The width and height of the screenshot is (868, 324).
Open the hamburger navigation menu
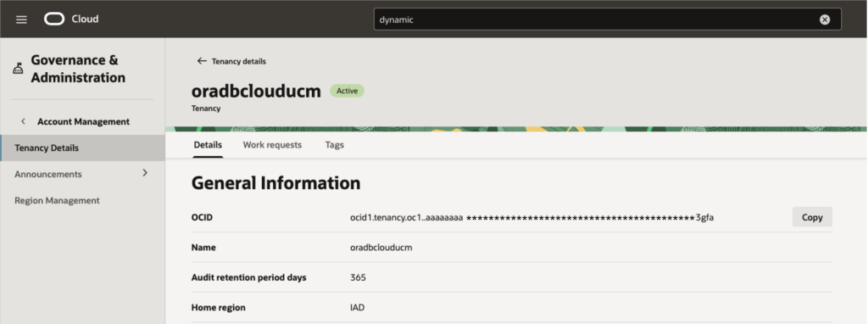(x=21, y=20)
